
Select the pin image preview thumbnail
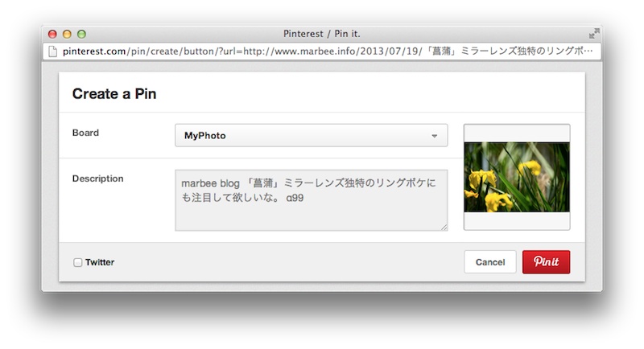click(517, 177)
